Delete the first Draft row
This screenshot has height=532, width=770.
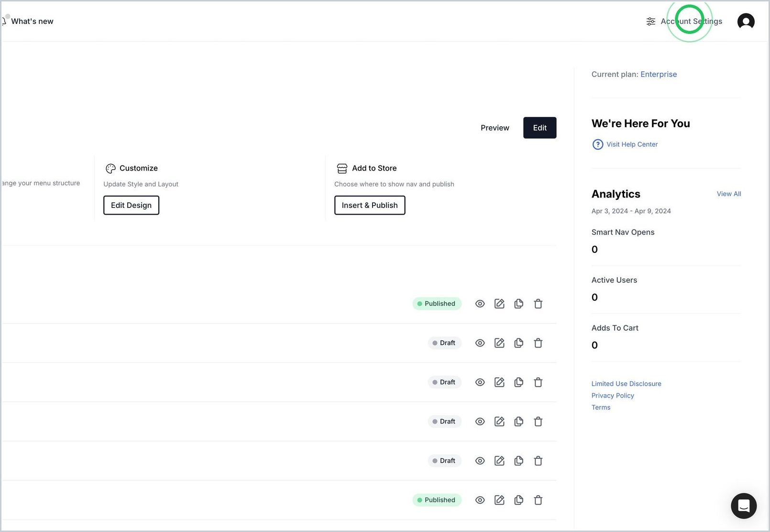tap(538, 343)
